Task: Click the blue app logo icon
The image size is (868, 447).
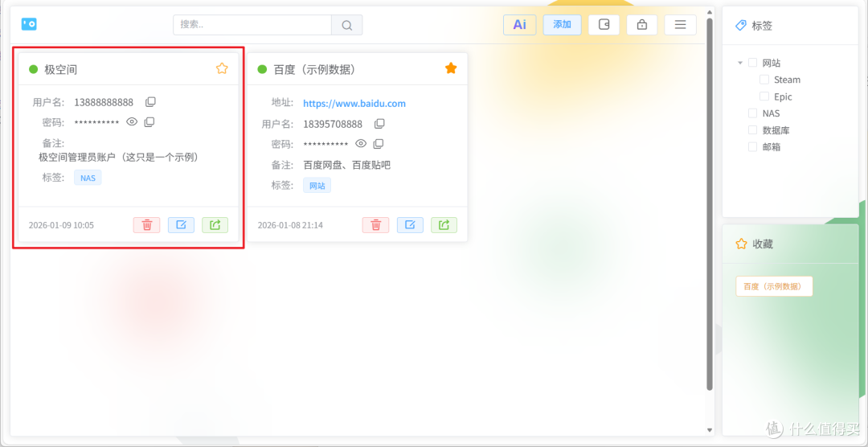Action: (29, 24)
